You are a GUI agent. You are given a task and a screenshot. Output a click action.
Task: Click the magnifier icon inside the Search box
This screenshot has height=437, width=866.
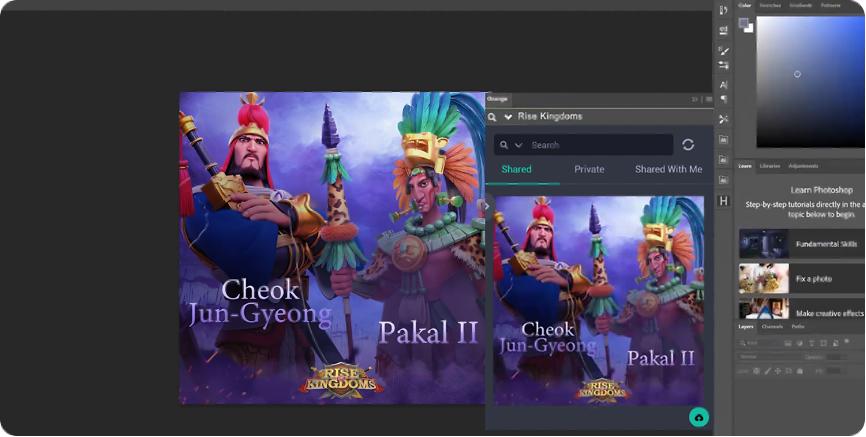pos(504,145)
